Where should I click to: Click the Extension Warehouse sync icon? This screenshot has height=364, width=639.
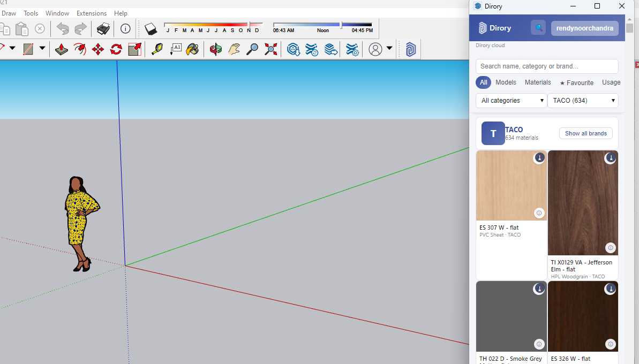click(x=312, y=49)
